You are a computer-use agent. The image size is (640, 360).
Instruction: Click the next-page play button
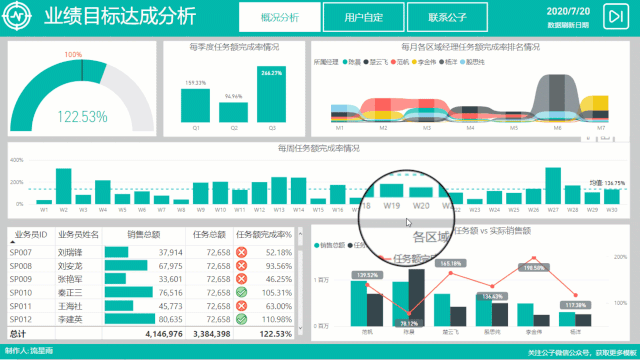click(x=616, y=16)
